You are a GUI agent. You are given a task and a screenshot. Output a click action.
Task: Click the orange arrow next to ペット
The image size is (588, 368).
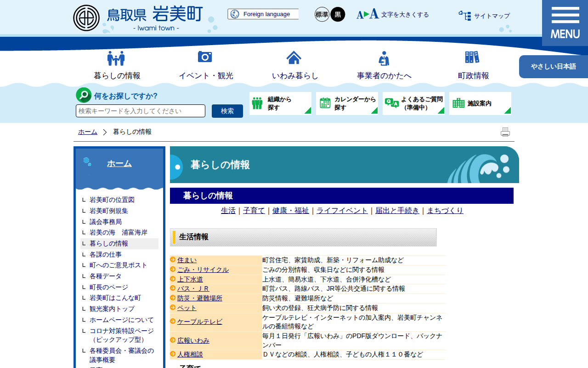[173, 307]
